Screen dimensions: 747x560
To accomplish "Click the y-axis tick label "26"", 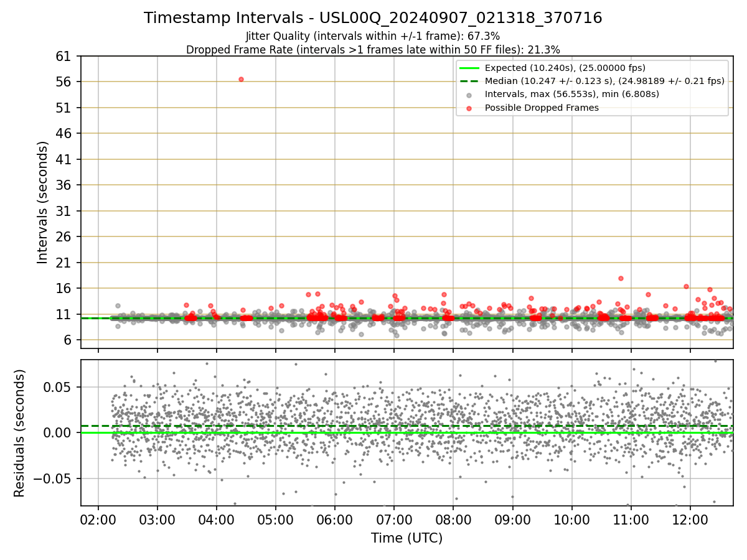I will point(65,237).
